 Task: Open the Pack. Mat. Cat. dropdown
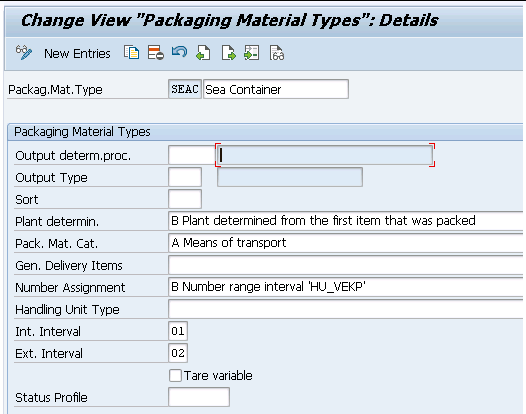[x=347, y=243]
